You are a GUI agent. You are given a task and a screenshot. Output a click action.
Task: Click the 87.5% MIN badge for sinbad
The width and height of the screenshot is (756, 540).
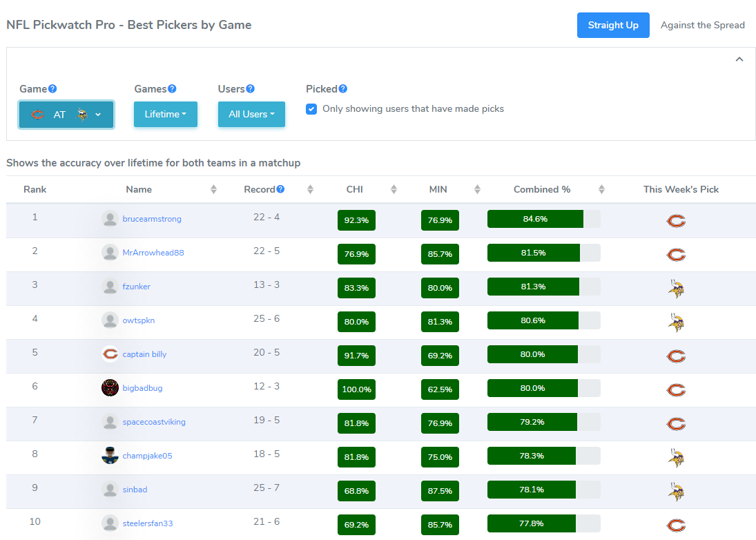440,491
